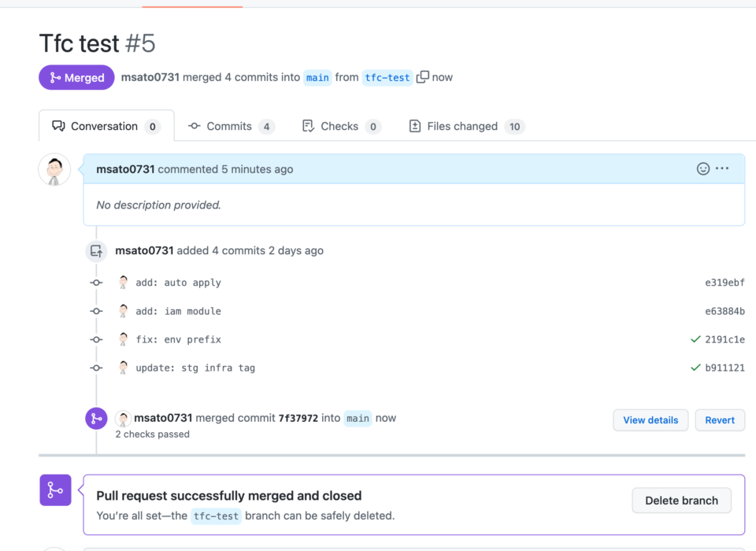The height and width of the screenshot is (551, 756).
Task: Open the 'update: stg infra tag' commit
Action: point(195,368)
